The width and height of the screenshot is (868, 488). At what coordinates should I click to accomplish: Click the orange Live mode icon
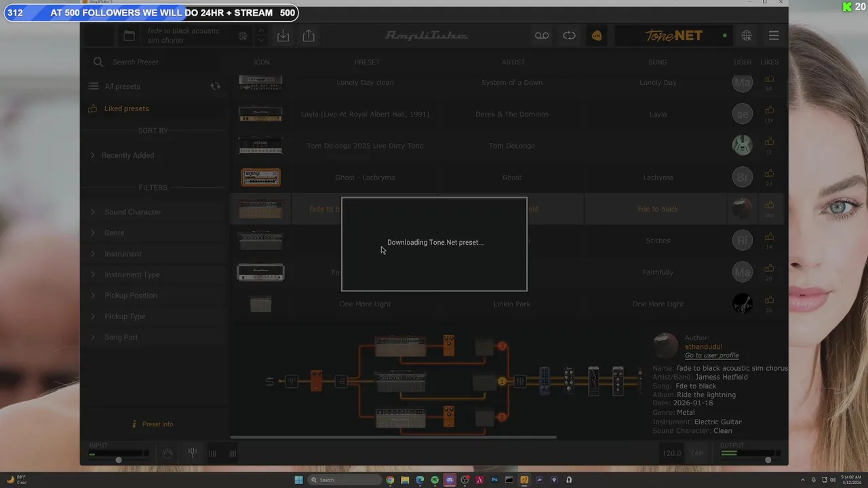pyautogui.click(x=597, y=36)
